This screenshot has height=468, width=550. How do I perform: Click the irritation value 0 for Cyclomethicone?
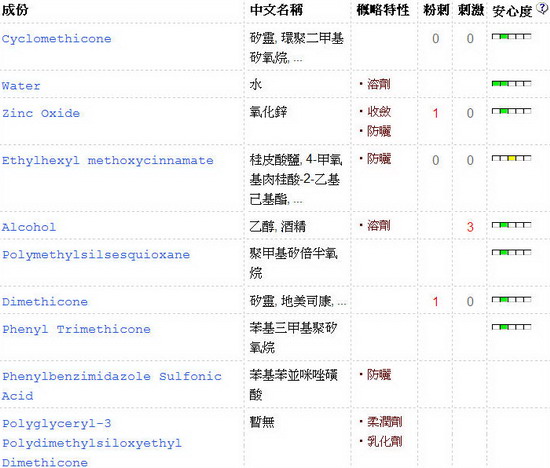pyautogui.click(x=470, y=39)
